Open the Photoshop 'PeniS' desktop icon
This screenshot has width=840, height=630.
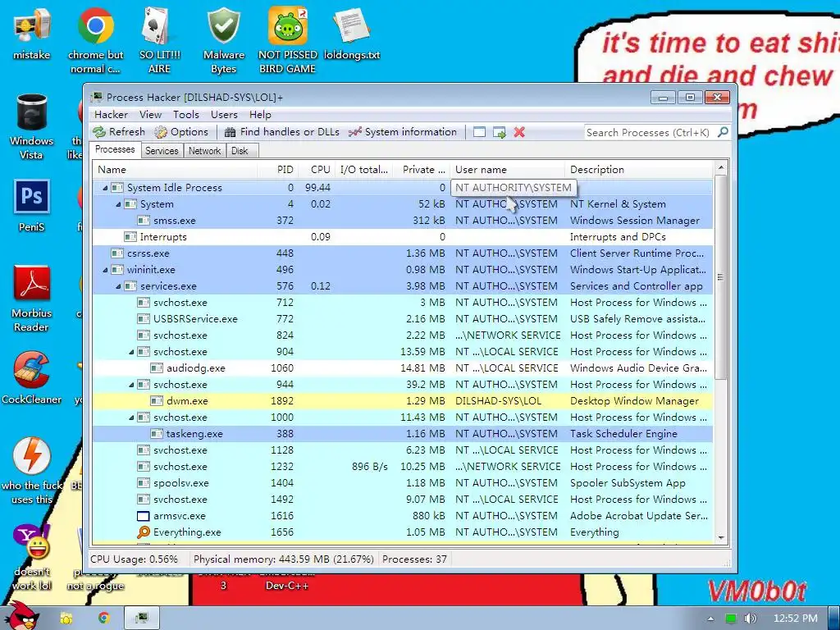[x=32, y=206]
